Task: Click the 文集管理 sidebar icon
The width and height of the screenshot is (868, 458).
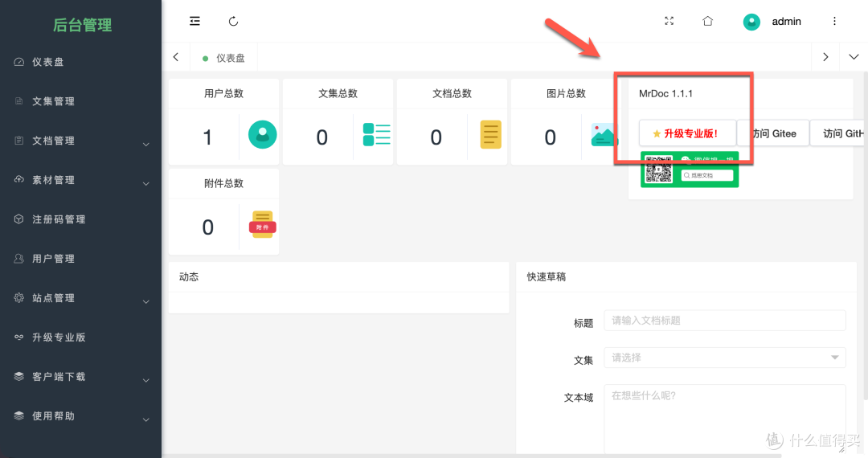Action: [18, 101]
